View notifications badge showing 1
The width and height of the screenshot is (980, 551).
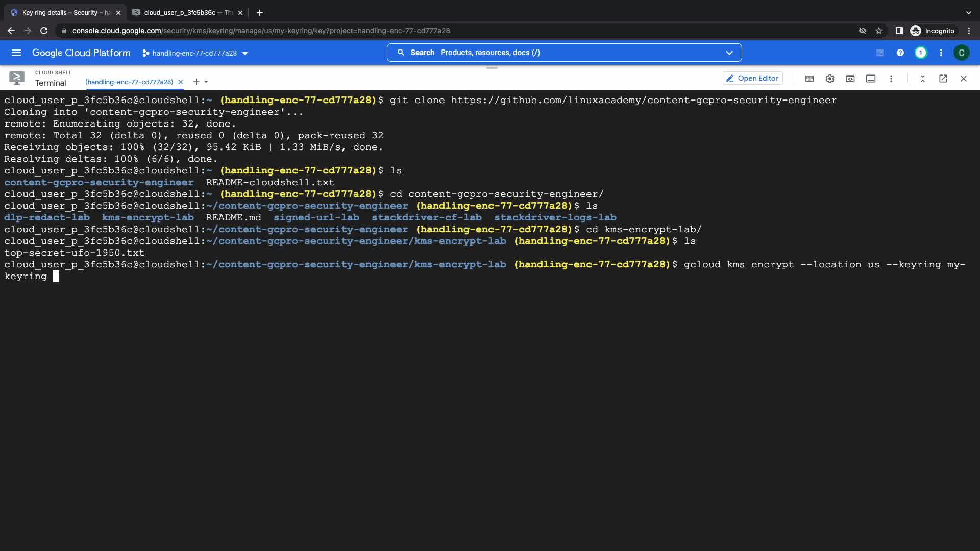pyautogui.click(x=920, y=53)
